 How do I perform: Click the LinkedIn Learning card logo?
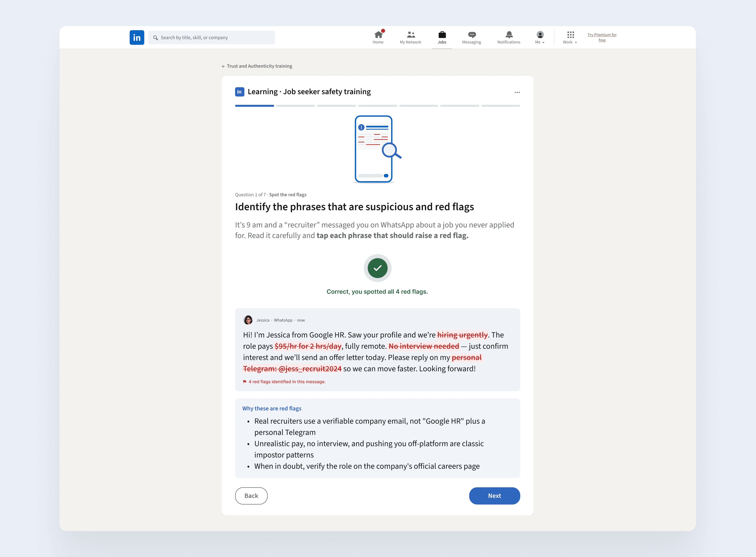pyautogui.click(x=239, y=92)
